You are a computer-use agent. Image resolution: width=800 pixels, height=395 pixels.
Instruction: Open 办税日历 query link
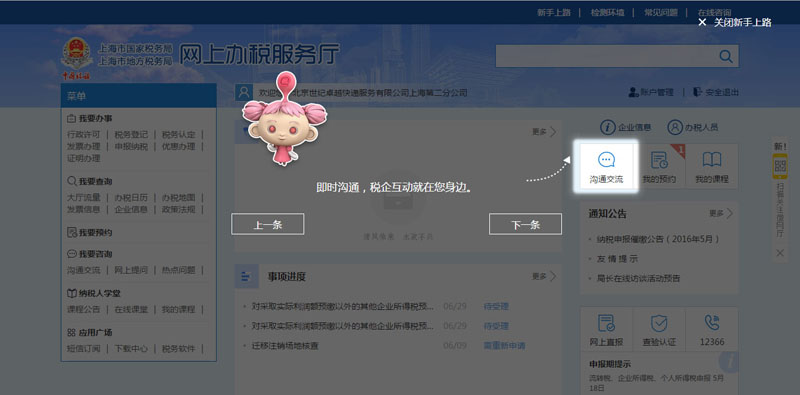pyautogui.click(x=131, y=198)
